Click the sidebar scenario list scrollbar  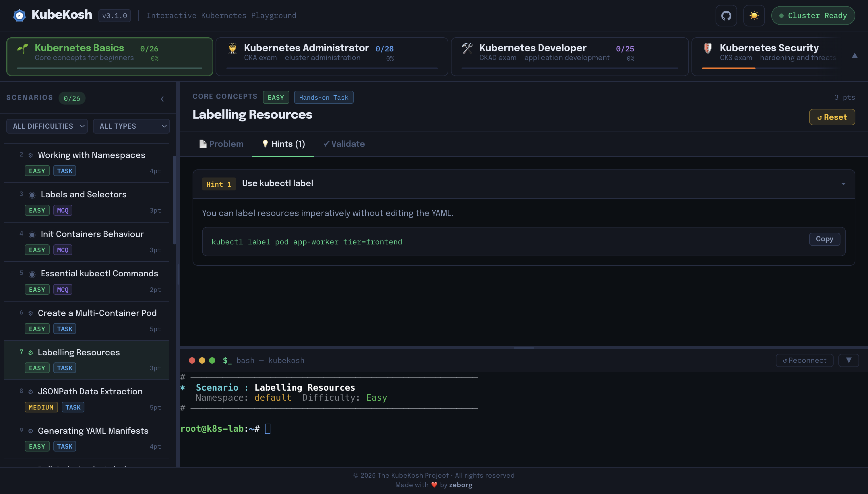click(x=175, y=200)
